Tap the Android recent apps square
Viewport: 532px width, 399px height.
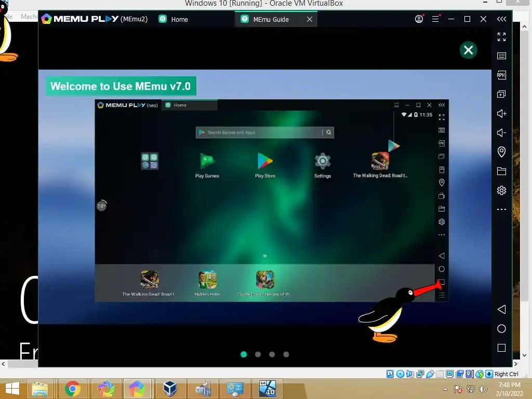coord(501,348)
